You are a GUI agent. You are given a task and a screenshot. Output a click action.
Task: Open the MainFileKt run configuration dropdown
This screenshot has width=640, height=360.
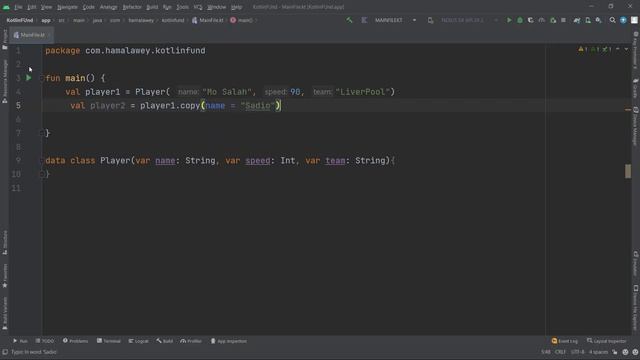tap(395, 20)
